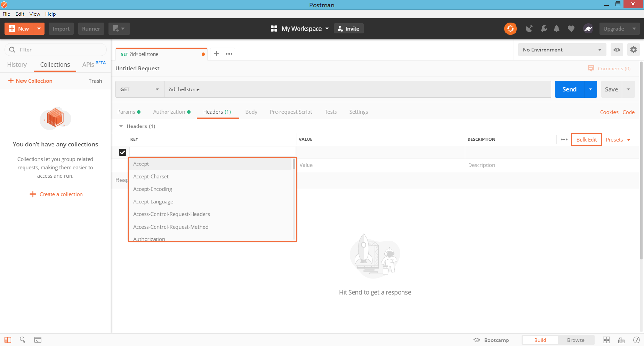The height and width of the screenshot is (346, 644).
Task: Open Bootcamp from status bar
Action: click(x=491, y=340)
